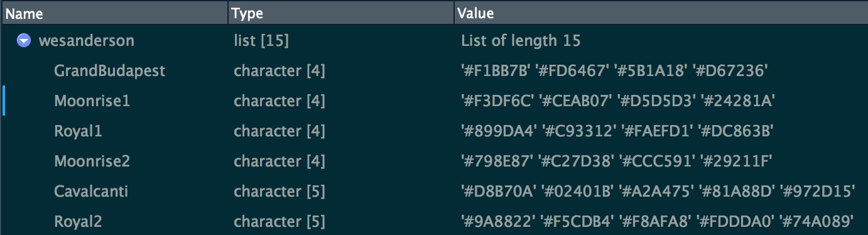Screen dimensions: 868x235
Task: Click Royal1 hex values cell
Action: (x=616, y=131)
